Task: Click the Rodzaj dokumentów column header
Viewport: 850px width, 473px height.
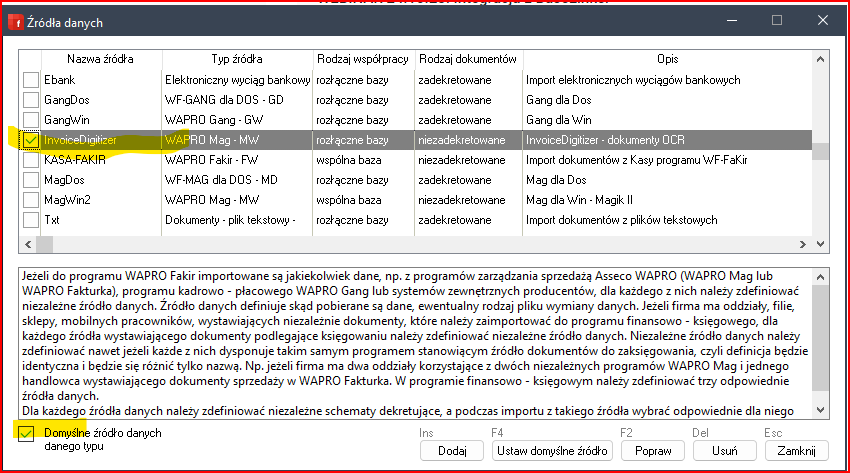Action: tap(468, 59)
